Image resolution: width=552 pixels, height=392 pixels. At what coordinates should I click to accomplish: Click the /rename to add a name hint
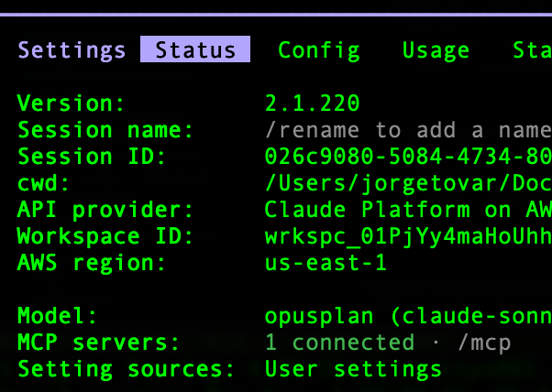[x=408, y=130]
